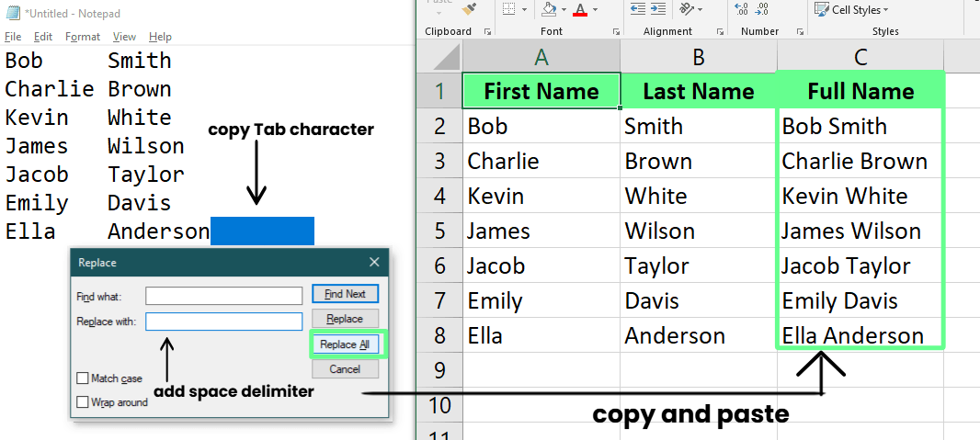Click cell containing Wilson in column B
Screen dimensions: 980x440
click(699, 231)
